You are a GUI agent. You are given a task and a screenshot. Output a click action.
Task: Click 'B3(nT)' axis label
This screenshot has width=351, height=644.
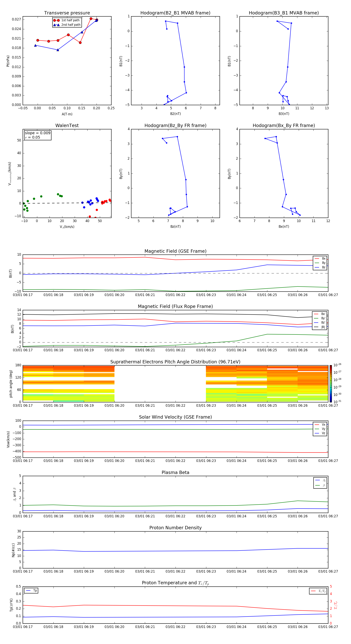(284, 114)
